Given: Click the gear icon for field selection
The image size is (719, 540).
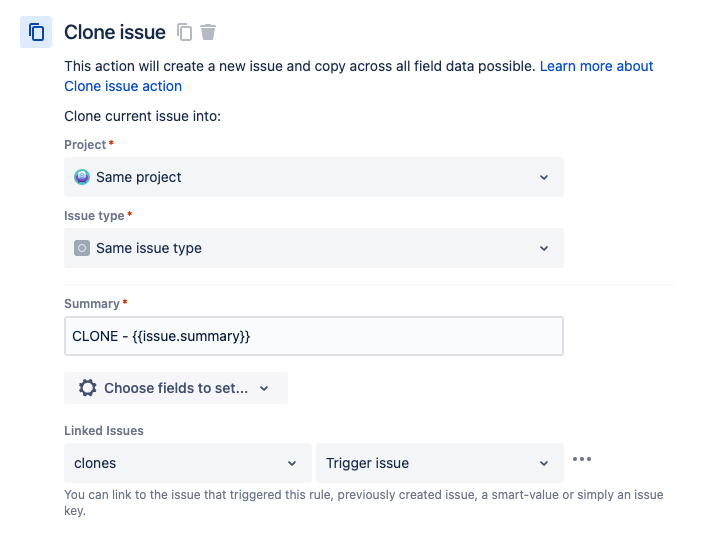Looking at the screenshot, I should [x=87, y=388].
